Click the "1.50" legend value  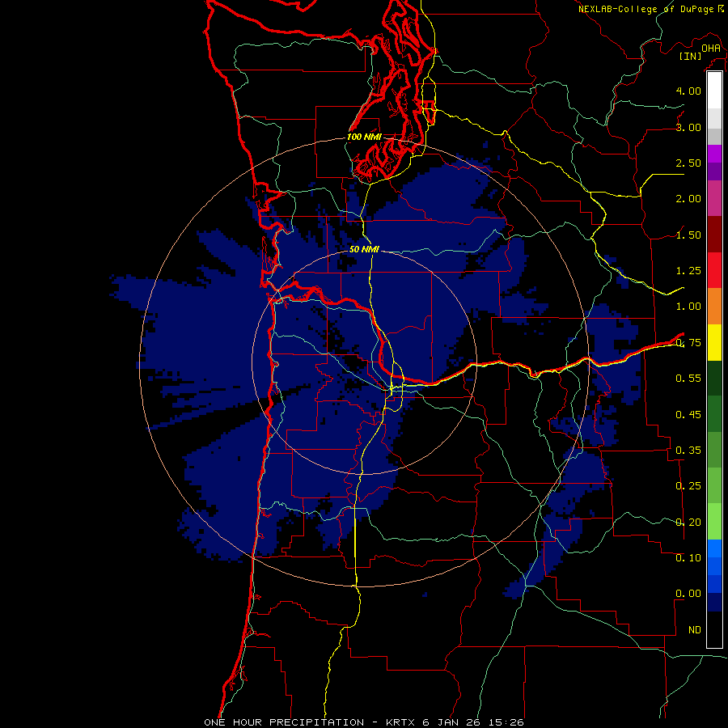pyautogui.click(x=688, y=235)
